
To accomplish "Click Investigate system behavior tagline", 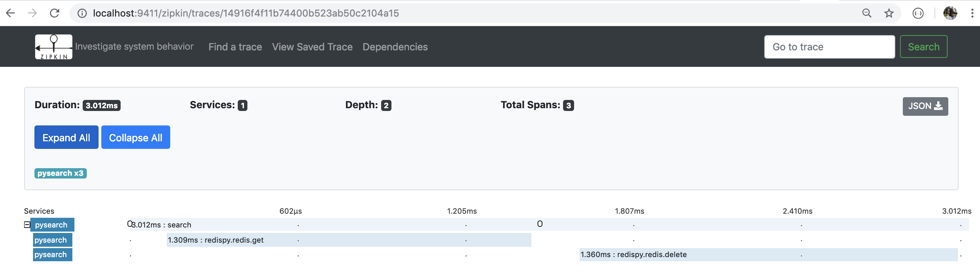I will pyautogui.click(x=134, y=47).
